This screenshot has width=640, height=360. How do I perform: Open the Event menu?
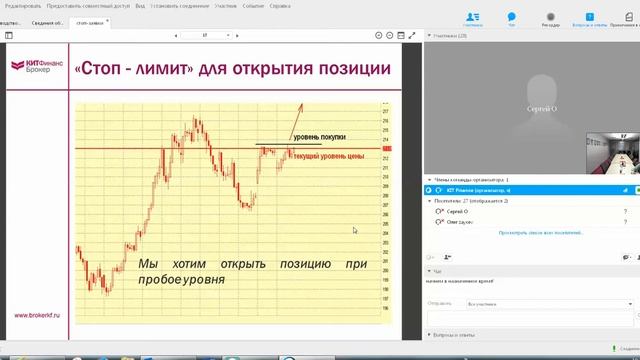point(253,6)
